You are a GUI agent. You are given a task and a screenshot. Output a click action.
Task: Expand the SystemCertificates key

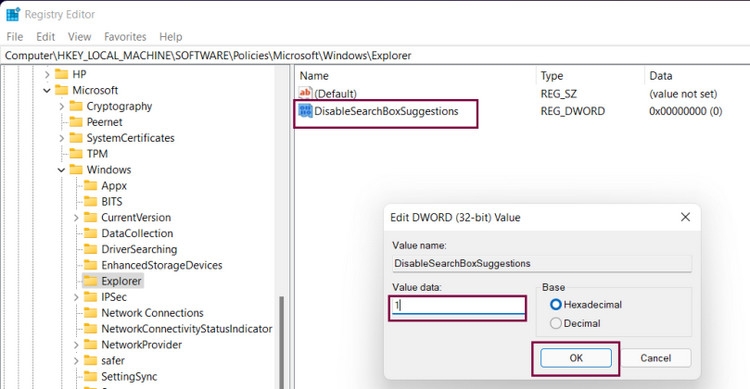click(61, 138)
